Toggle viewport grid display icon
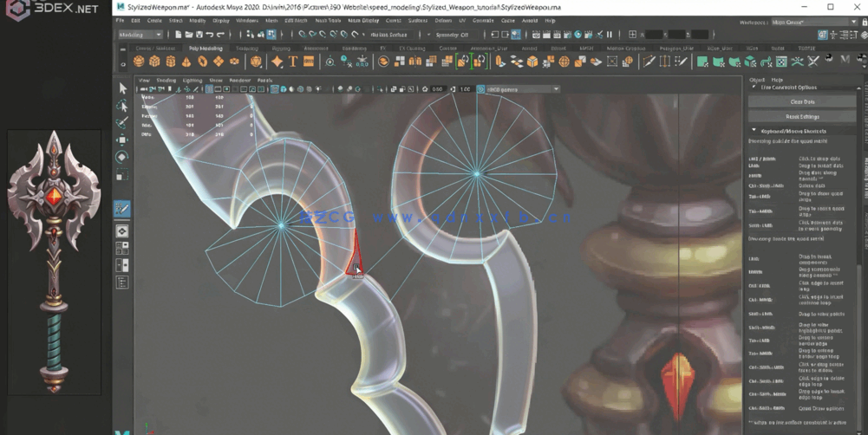Viewport: 868px width, 435px height. pyautogui.click(x=209, y=89)
